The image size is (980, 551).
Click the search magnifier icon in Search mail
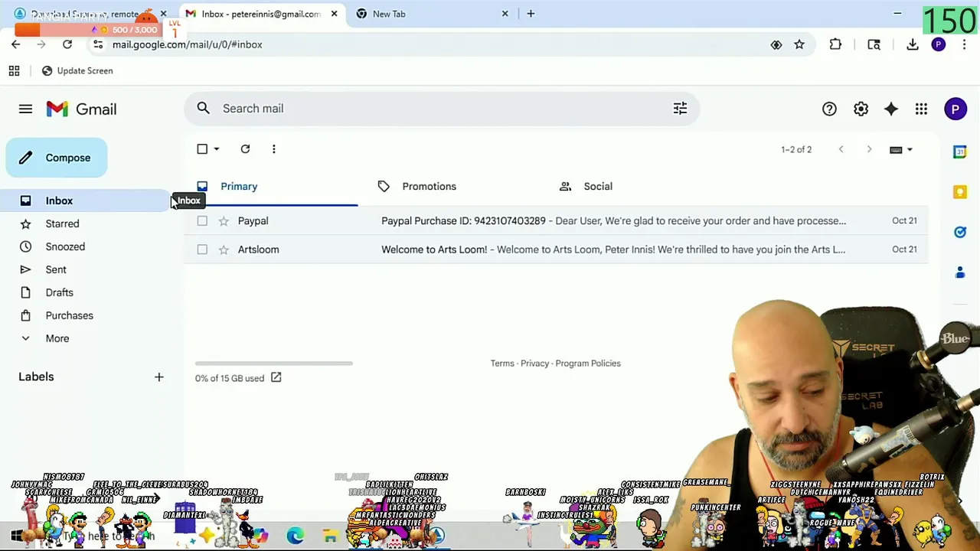click(x=203, y=108)
